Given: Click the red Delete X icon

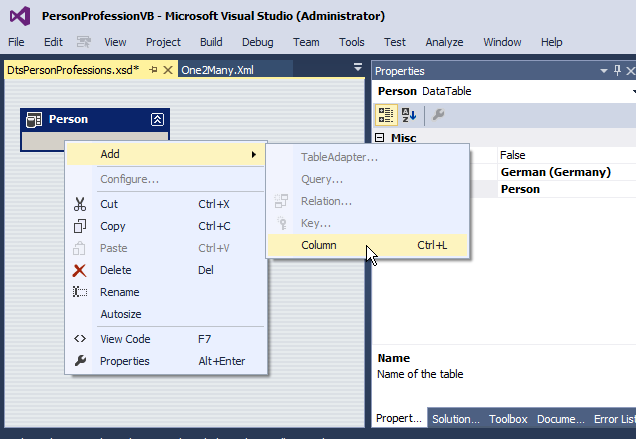Looking at the screenshot, I should tap(80, 270).
